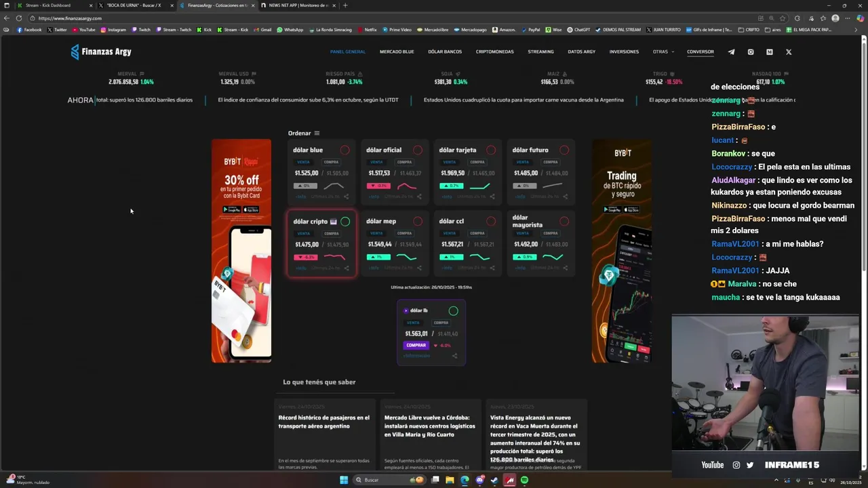868x488 pixels.
Task: Share the dólar blue card
Action: tap(346, 197)
